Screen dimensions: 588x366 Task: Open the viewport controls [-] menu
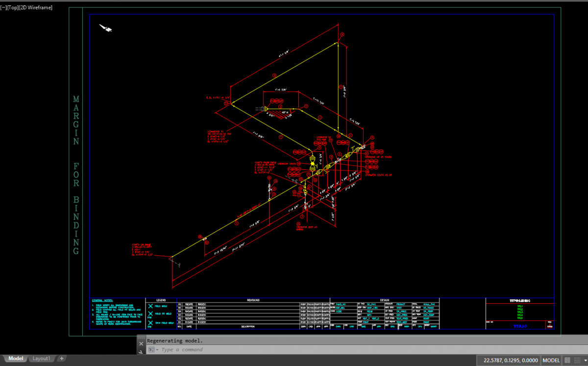tap(3, 7)
